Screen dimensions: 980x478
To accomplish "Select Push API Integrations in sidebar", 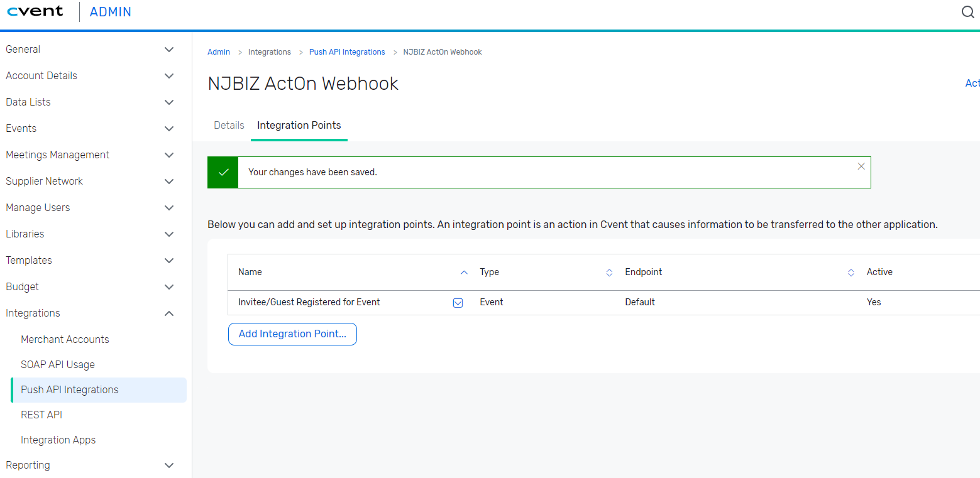I will point(99,389).
